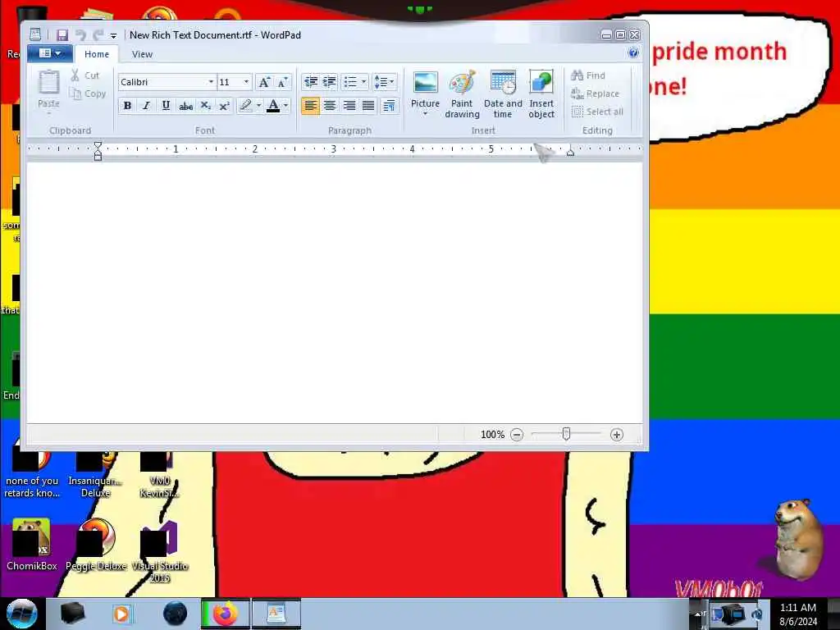840x630 pixels.
Task: Click the Picture insert icon
Action: point(426,84)
